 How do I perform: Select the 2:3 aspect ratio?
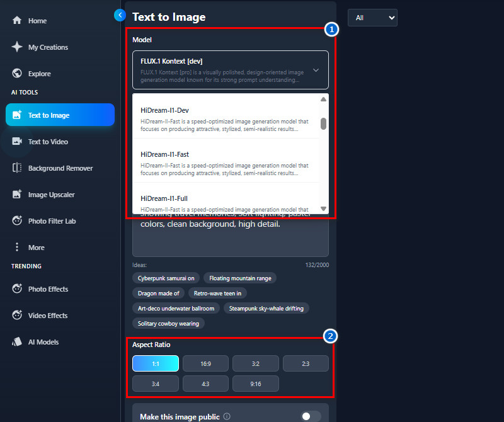pyautogui.click(x=306, y=363)
